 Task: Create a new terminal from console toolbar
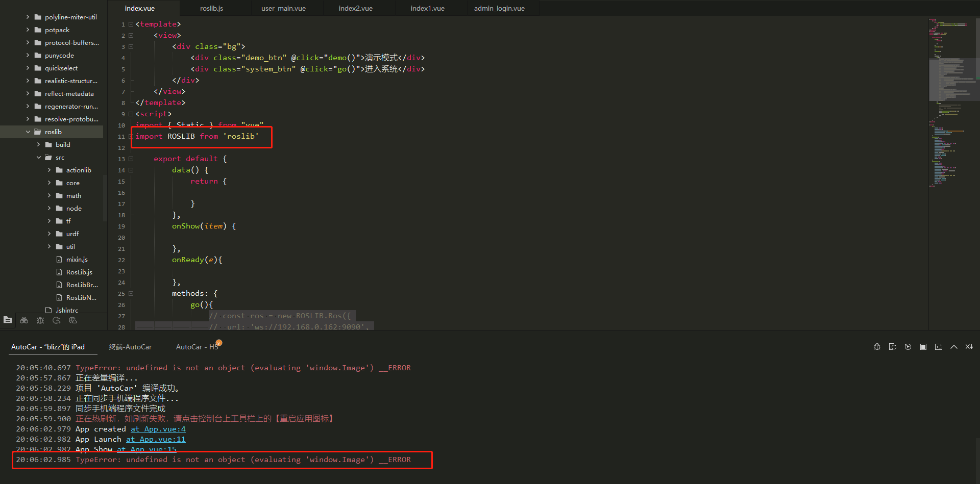click(x=938, y=347)
